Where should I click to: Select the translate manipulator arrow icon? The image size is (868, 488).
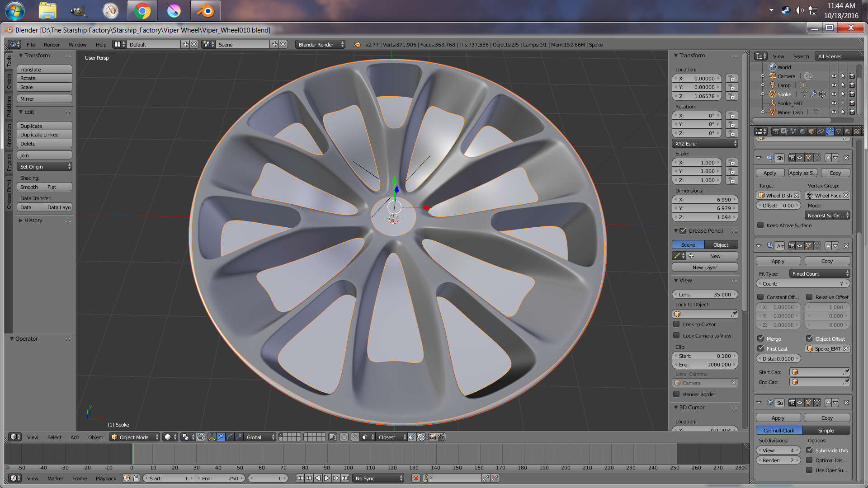tap(221, 437)
